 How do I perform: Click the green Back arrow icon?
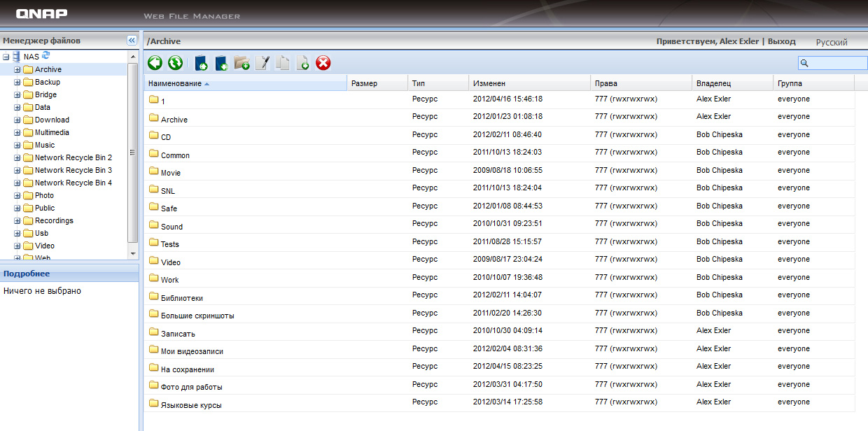155,63
